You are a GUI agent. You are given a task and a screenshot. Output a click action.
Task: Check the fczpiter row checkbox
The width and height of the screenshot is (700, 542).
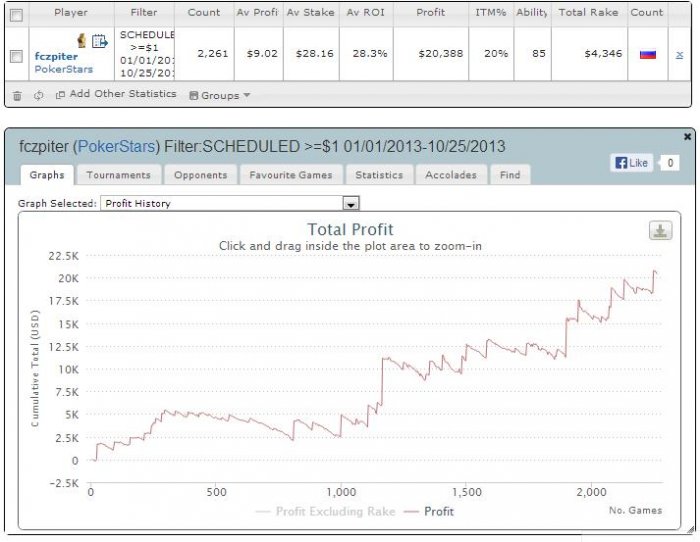pos(17,56)
